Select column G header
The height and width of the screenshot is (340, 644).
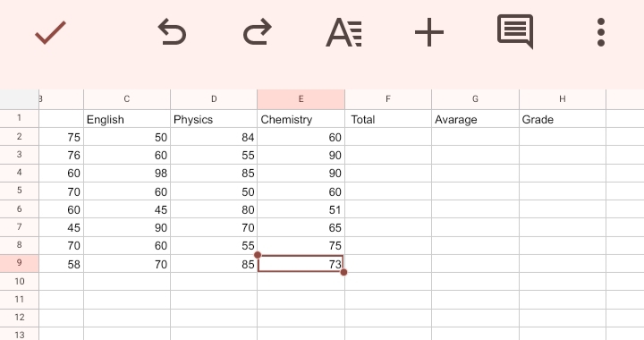pos(475,99)
